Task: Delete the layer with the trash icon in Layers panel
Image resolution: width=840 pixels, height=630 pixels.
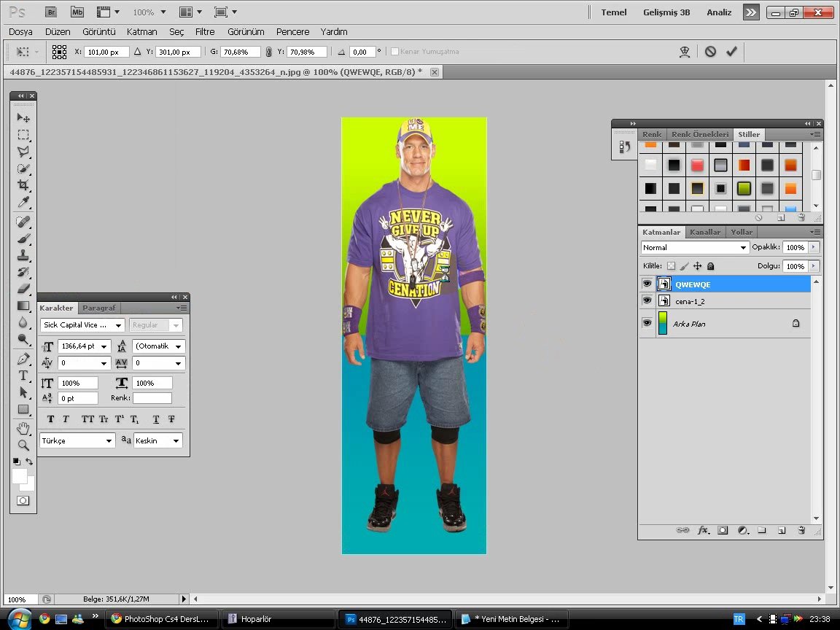Action: click(801, 530)
